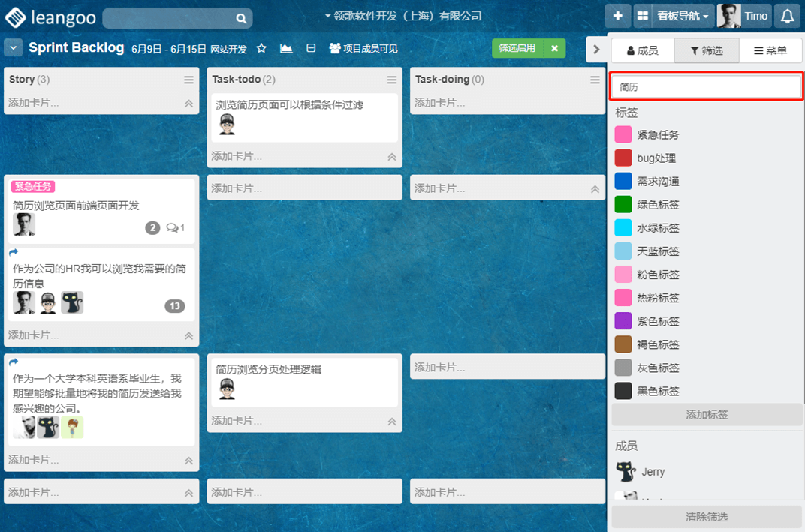The width and height of the screenshot is (805, 532).
Task: Dismiss the green filter-enabled badge
Action: tap(554, 48)
